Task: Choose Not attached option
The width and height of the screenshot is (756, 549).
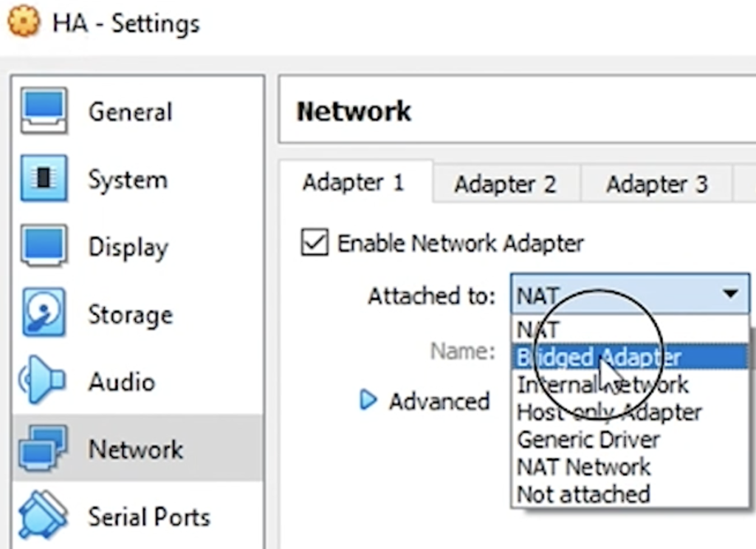Action: [630, 494]
